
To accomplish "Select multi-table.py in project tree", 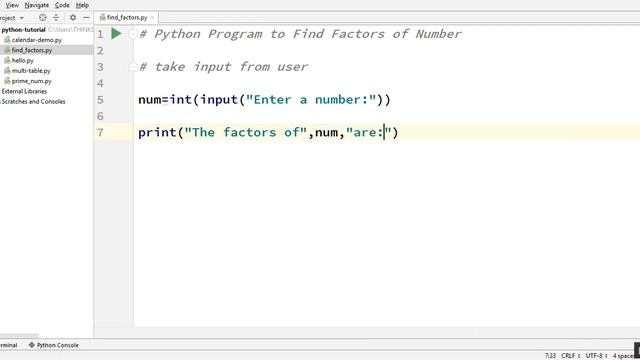I will [x=31, y=71].
